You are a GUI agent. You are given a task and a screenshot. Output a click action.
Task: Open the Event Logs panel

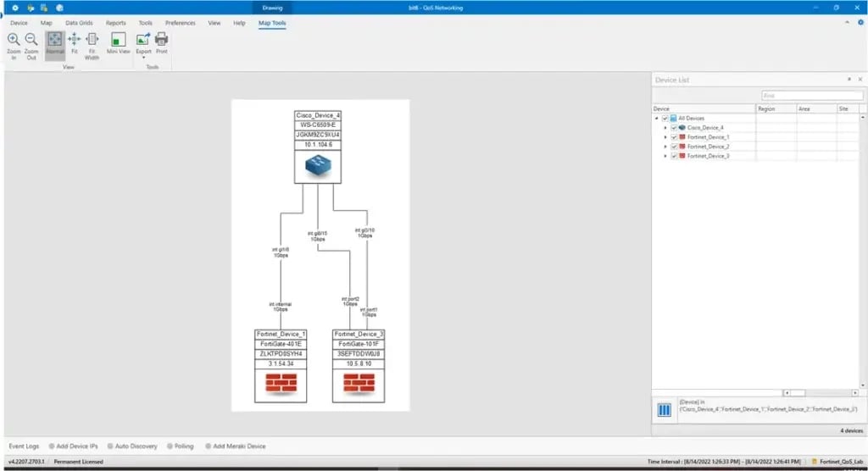[x=24, y=446]
